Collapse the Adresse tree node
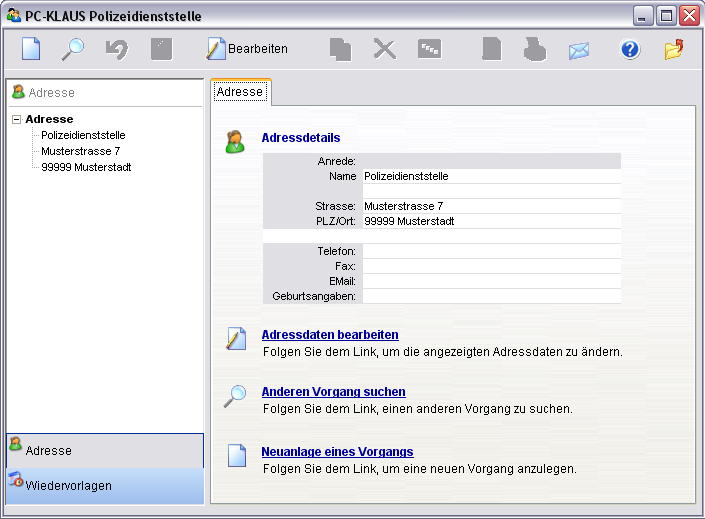 point(17,119)
